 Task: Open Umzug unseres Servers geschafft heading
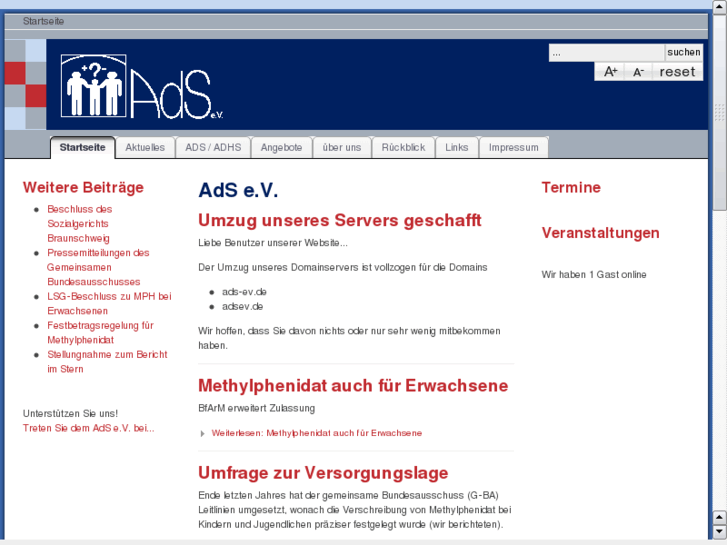[340, 220]
